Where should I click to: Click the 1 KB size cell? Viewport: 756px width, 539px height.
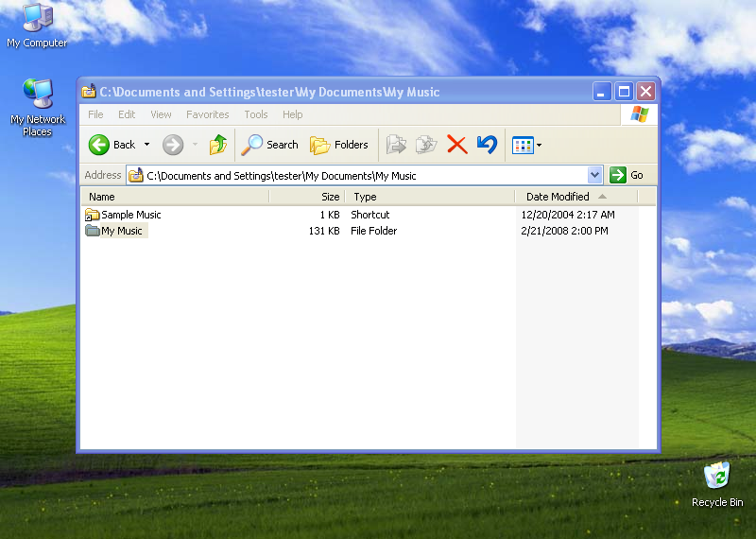330,215
